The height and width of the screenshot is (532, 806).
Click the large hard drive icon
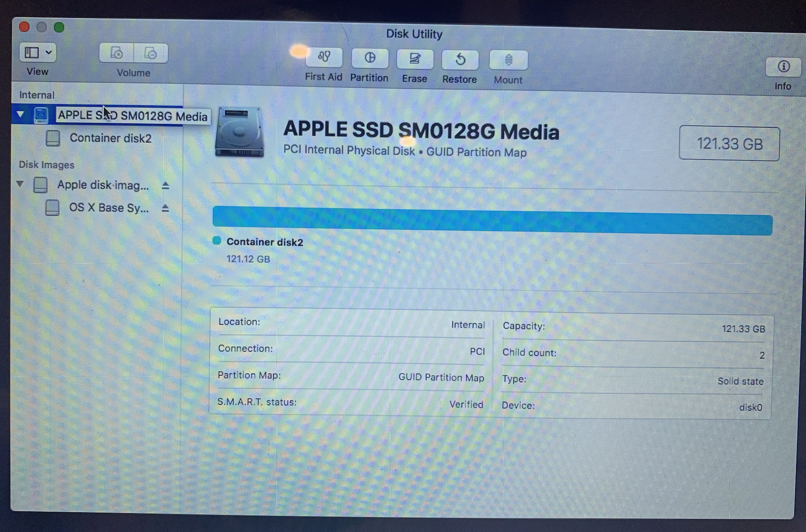[x=239, y=132]
